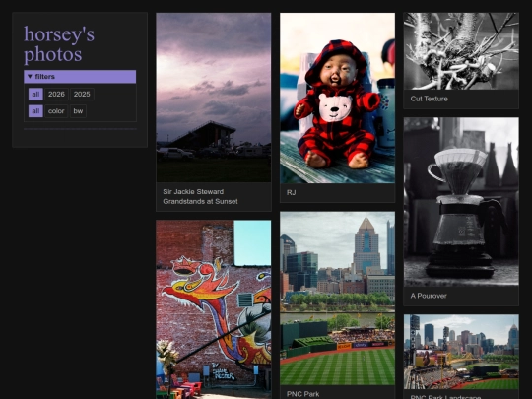The height and width of the screenshot is (399, 532).
Task: Open the PNC Park skyline photo
Action: pos(337,299)
